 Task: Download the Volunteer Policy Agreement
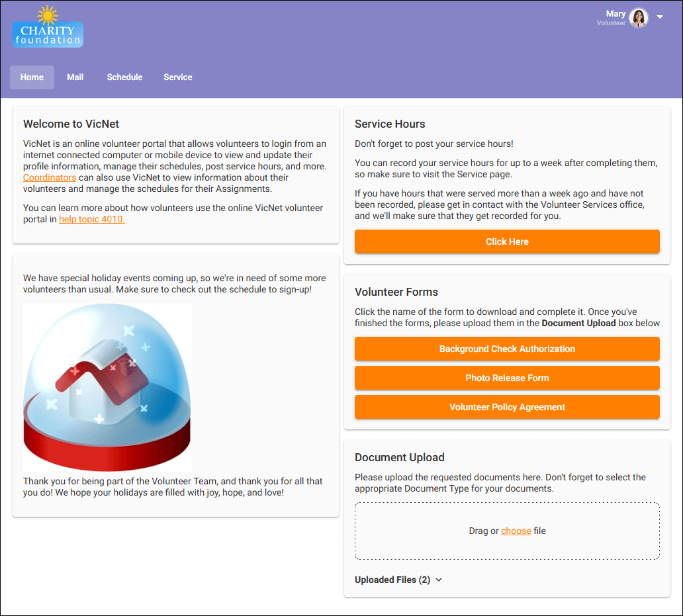click(x=507, y=407)
